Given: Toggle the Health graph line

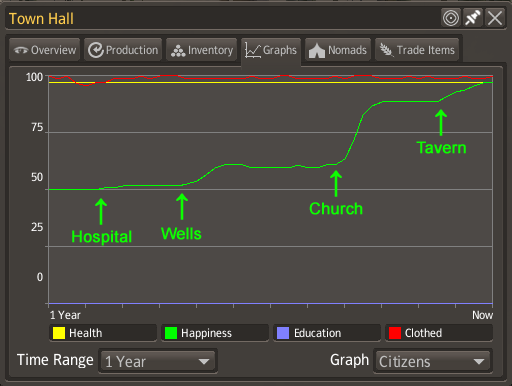Looking at the screenshot, I should 103,333.
